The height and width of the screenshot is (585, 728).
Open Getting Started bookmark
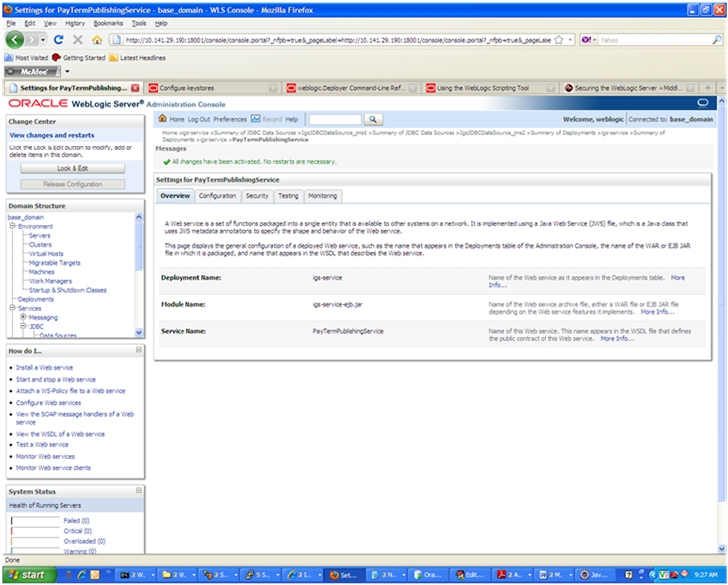(x=79, y=58)
